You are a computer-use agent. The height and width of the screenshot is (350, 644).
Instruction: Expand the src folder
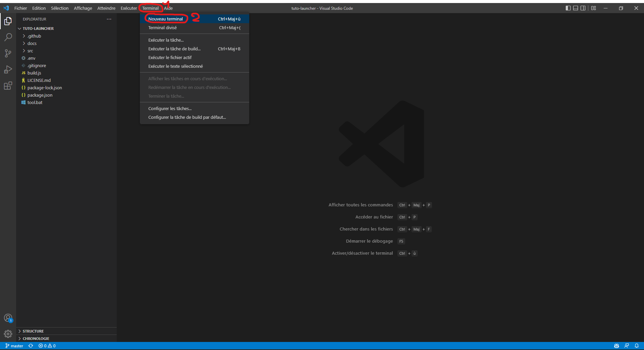(66, 51)
